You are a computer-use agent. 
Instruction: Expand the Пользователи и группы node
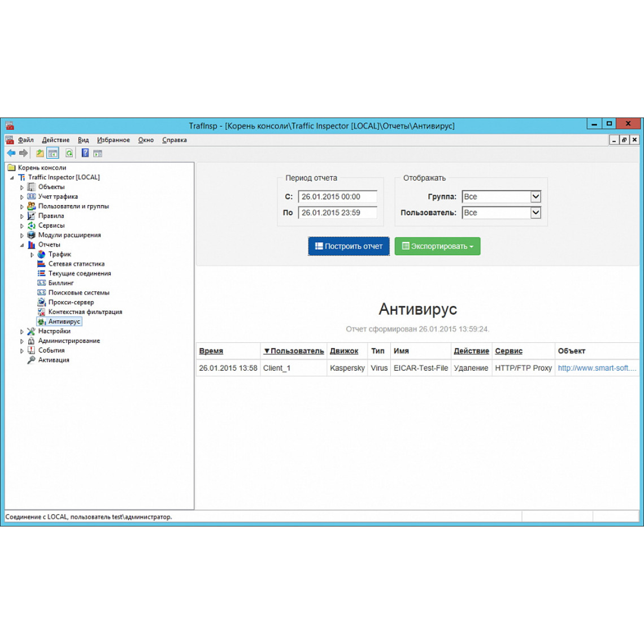coord(22,207)
